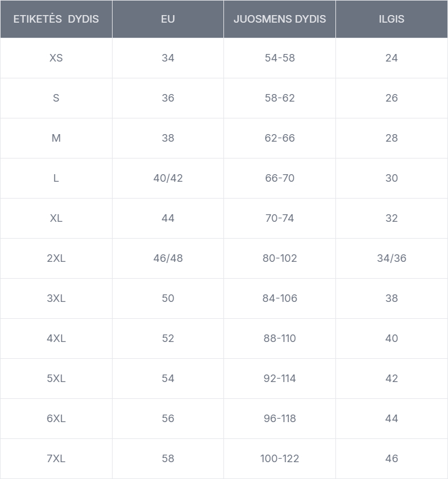The image size is (448, 479).
Task: Select the 34/36 length cell
Action: [392, 258]
